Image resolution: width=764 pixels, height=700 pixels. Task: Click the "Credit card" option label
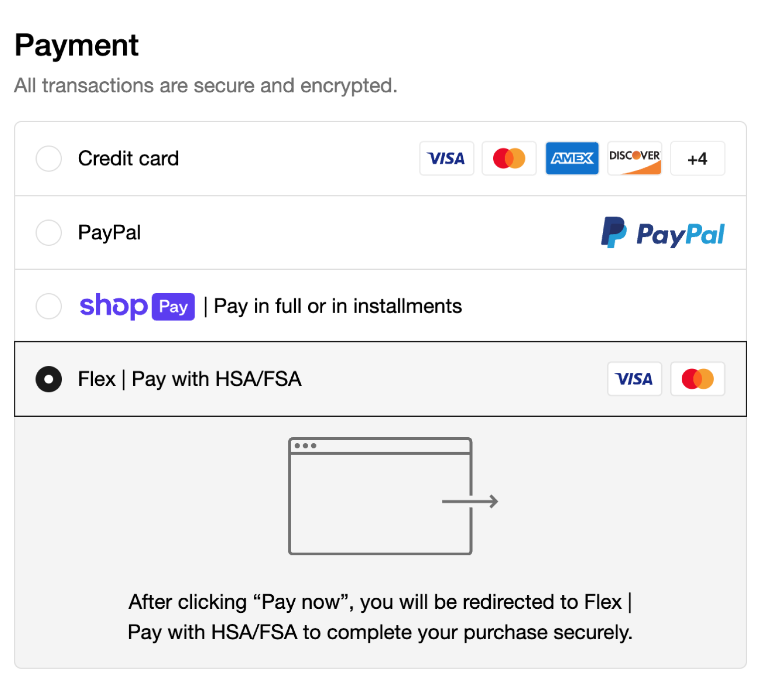tap(128, 159)
